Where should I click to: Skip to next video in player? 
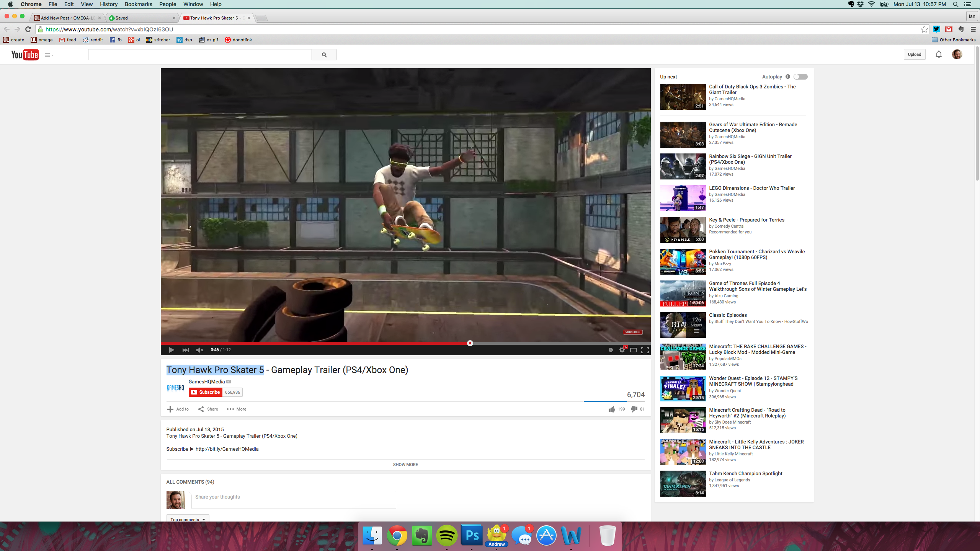coord(186,350)
